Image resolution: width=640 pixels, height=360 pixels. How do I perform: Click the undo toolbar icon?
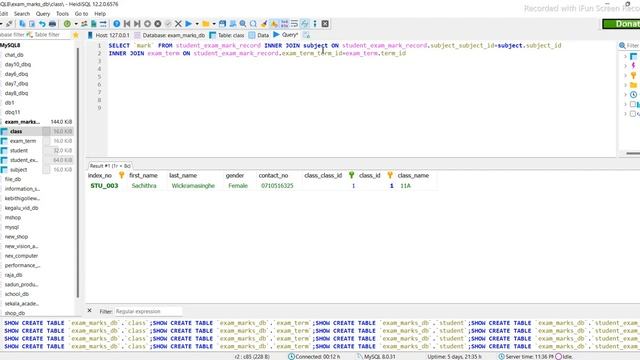point(42,24)
